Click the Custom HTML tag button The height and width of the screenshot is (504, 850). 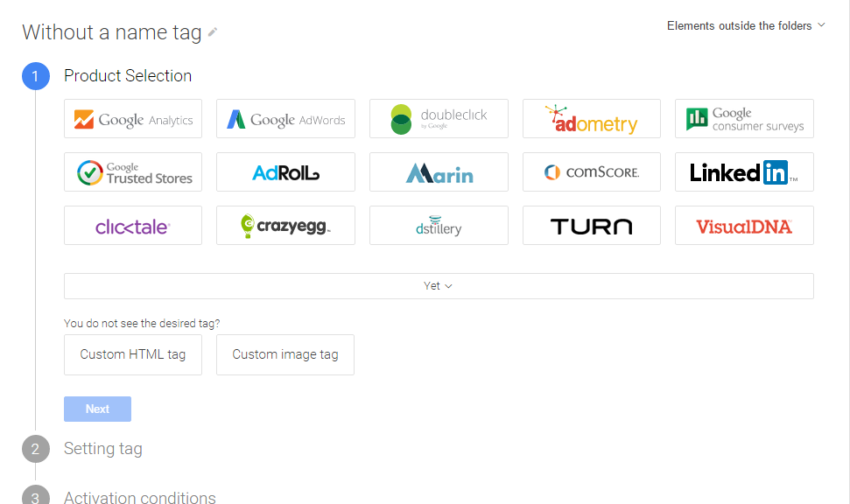click(x=133, y=355)
